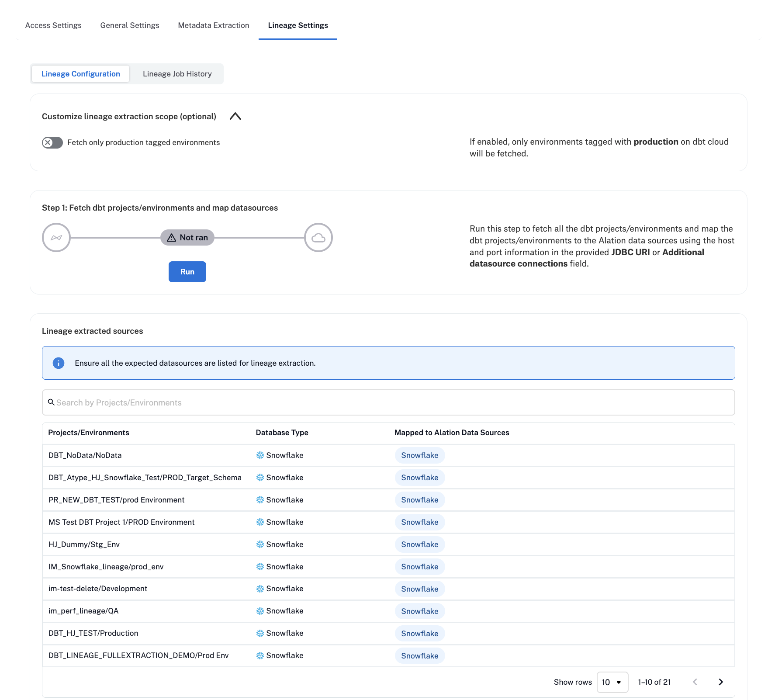
Task: Click the warning icon in Not ran badge
Action: 172,238
